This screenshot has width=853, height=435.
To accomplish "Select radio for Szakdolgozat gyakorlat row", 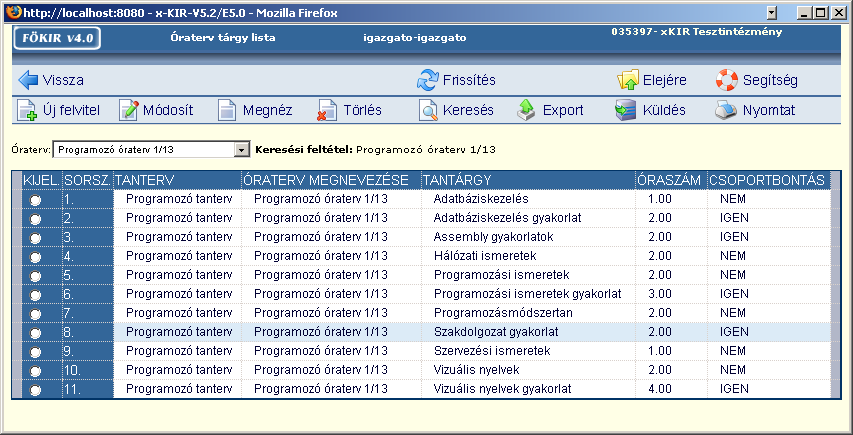I will click(x=35, y=333).
